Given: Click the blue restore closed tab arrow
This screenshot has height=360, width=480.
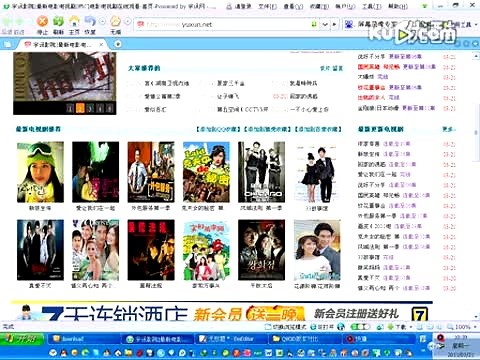Looking at the screenshot, I should (90, 21).
